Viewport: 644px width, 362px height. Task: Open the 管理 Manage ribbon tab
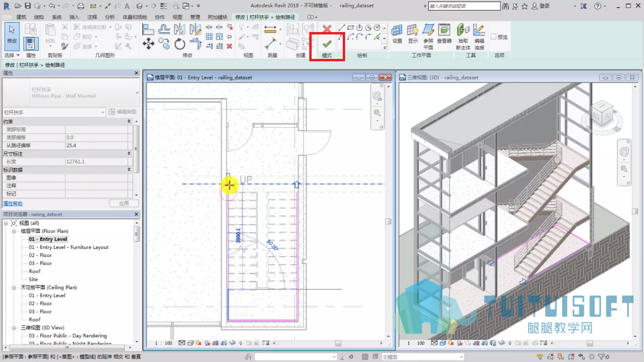195,17
